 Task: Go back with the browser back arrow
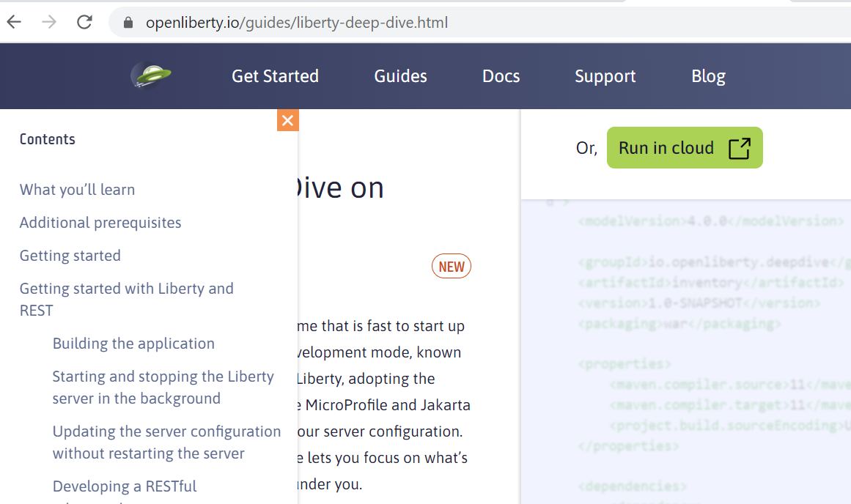pyautogui.click(x=14, y=22)
